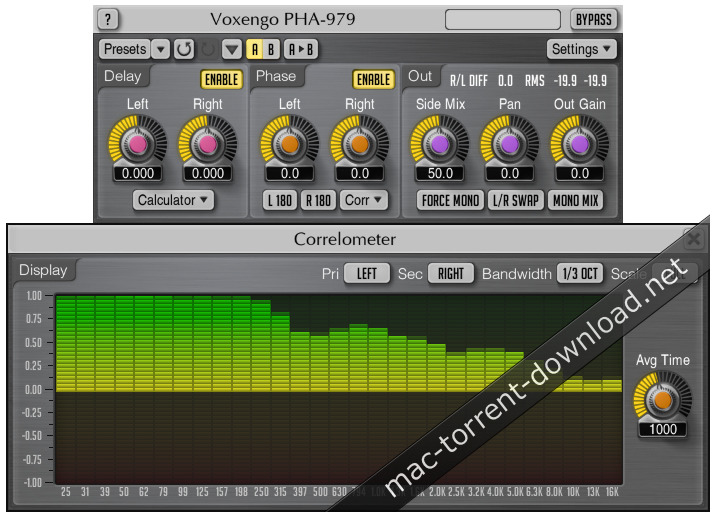
Task: Open the Corr dropdown
Action: 363,201
